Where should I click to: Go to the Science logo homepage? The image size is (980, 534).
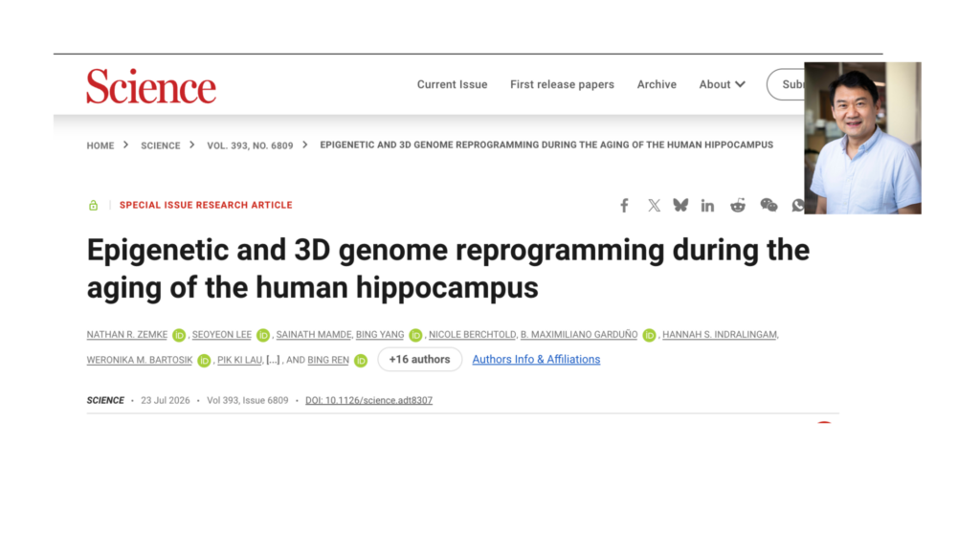(x=151, y=86)
